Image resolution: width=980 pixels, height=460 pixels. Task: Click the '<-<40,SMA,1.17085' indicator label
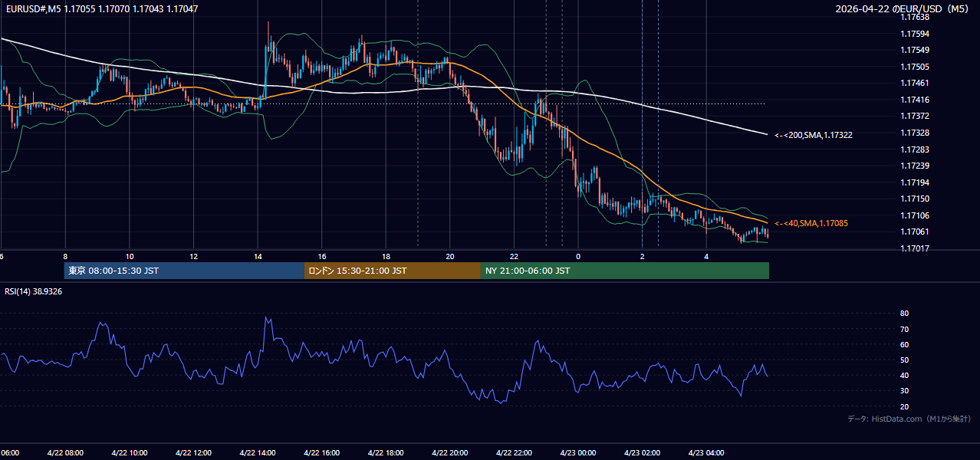811,223
